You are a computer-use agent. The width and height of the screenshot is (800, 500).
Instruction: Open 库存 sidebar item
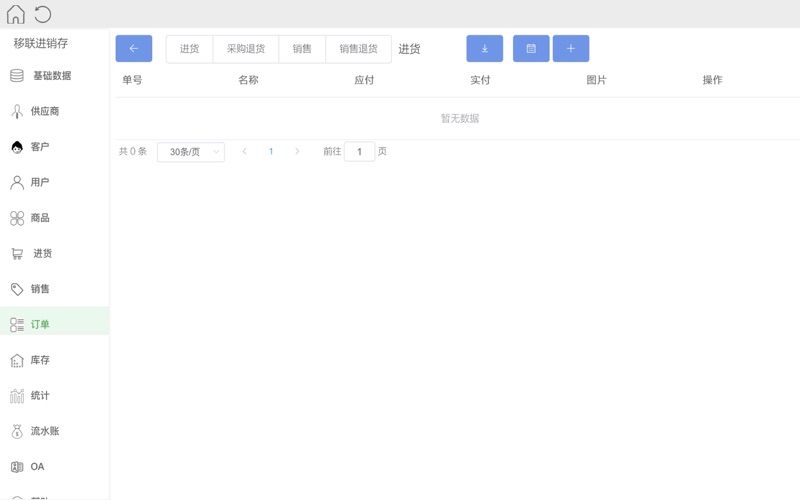point(40,360)
